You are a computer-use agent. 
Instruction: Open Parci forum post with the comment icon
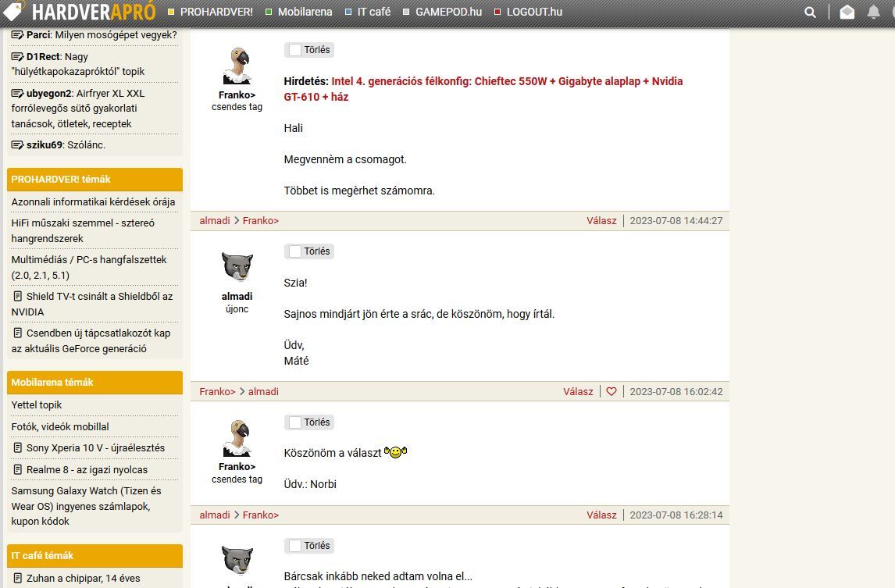point(17,35)
